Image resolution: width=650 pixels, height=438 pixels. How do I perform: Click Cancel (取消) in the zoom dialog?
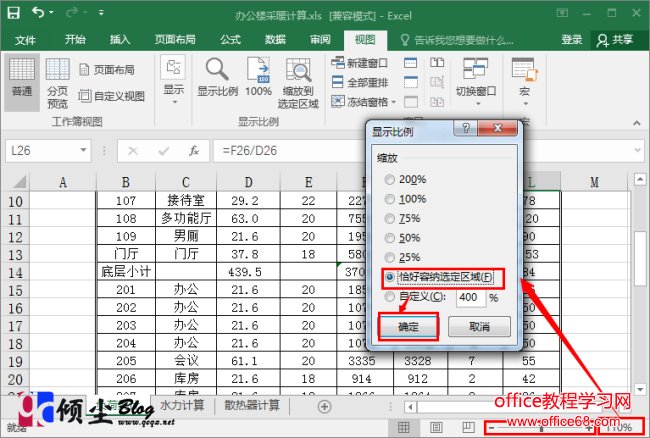pyautogui.click(x=479, y=327)
